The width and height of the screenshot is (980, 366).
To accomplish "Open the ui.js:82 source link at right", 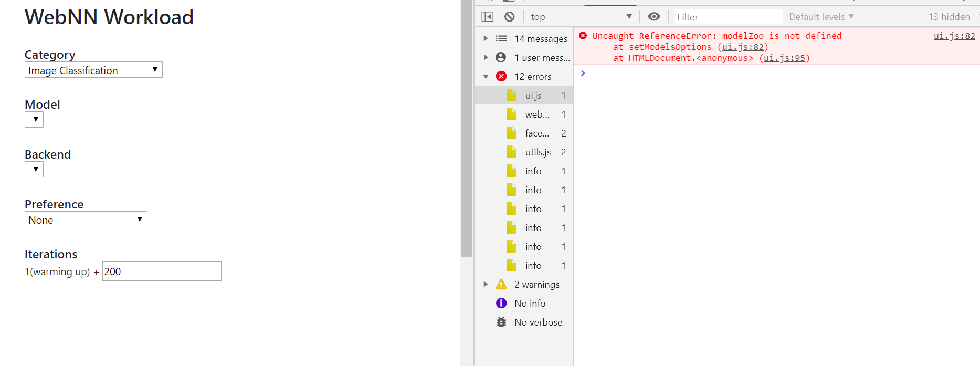I will [x=954, y=36].
